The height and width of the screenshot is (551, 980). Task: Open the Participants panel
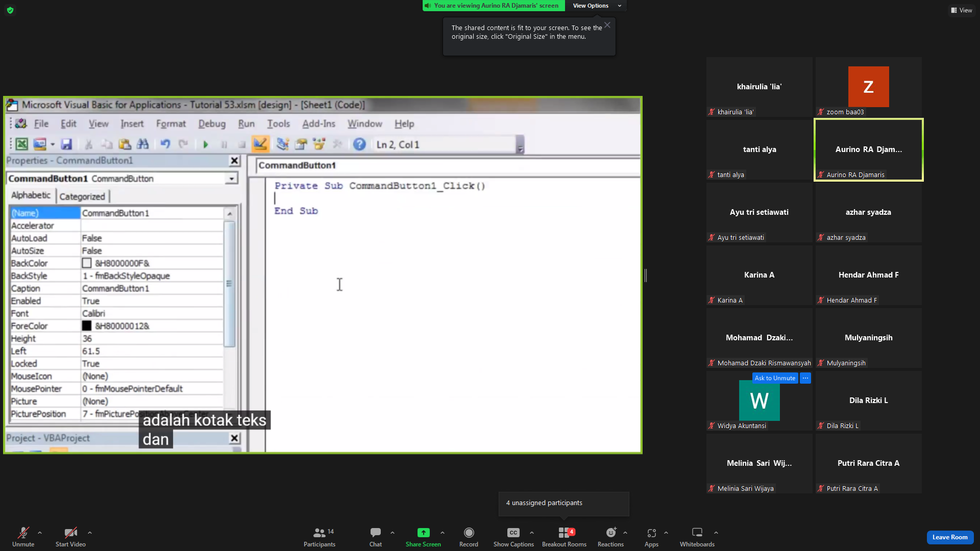pyautogui.click(x=320, y=537)
